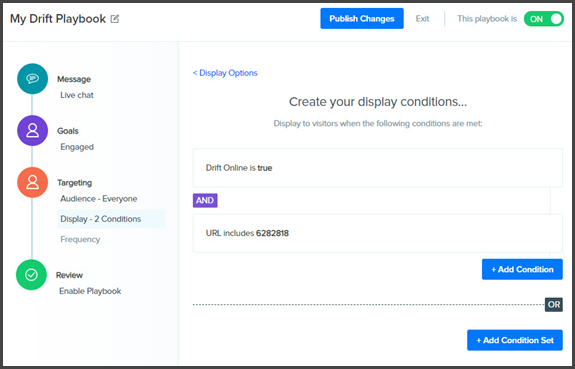Go back to Display Options

coord(225,73)
